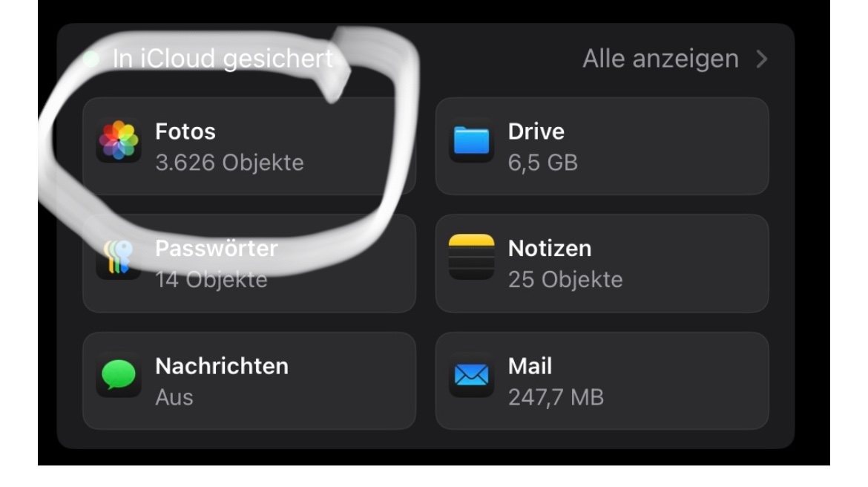The width and height of the screenshot is (868, 487).
Task: Click the Fotos flower icon
Action: 119,141
